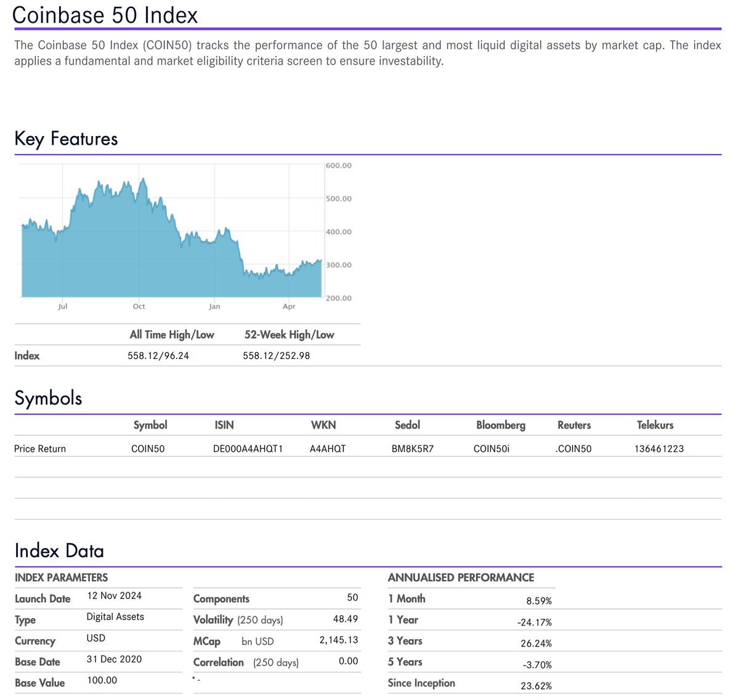The image size is (739, 700).
Task: Click the Reuters column header
Action: (x=574, y=425)
